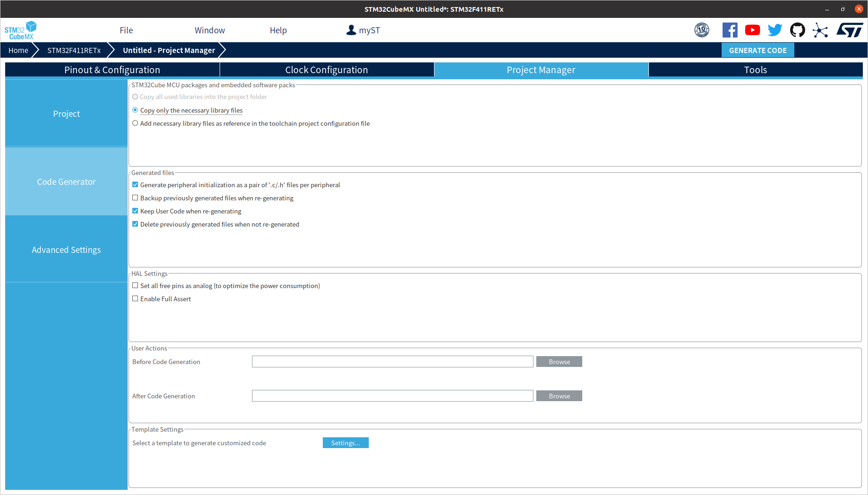The height and width of the screenshot is (495, 868).
Task: Open the YouTube icon link
Action: (x=753, y=30)
